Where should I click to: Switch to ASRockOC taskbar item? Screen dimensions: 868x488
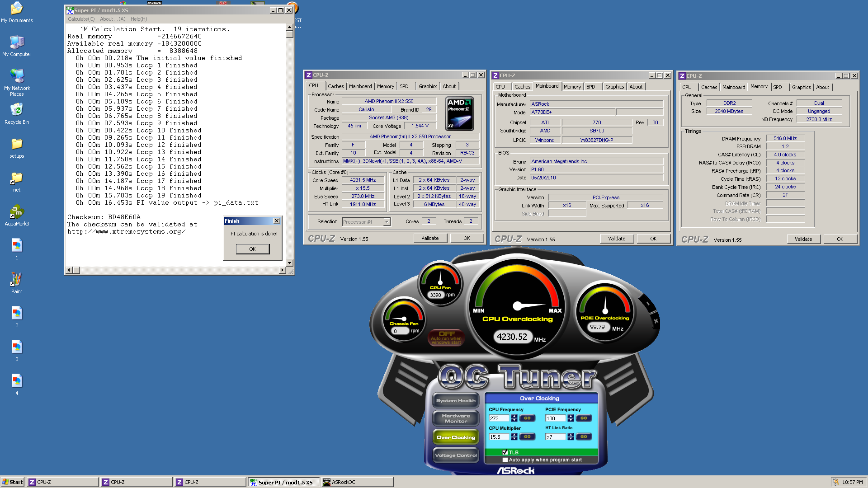[x=357, y=482]
